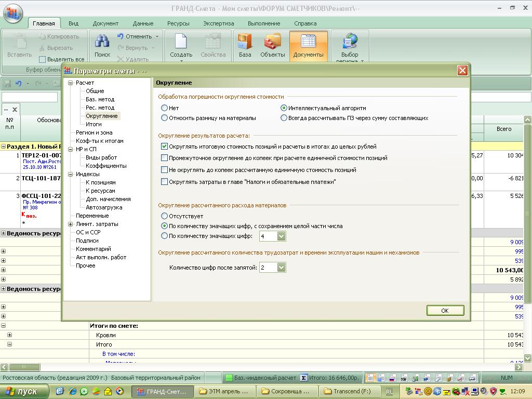Image resolution: width=532 pixels, height=399 pixels.
Task: Click the Объекты ribbon icon
Action: 272,43
